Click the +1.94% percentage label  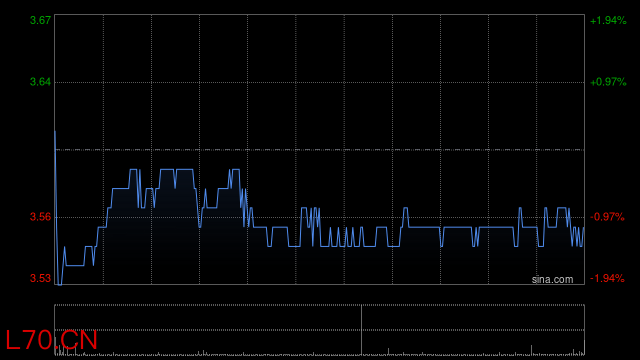pos(608,20)
